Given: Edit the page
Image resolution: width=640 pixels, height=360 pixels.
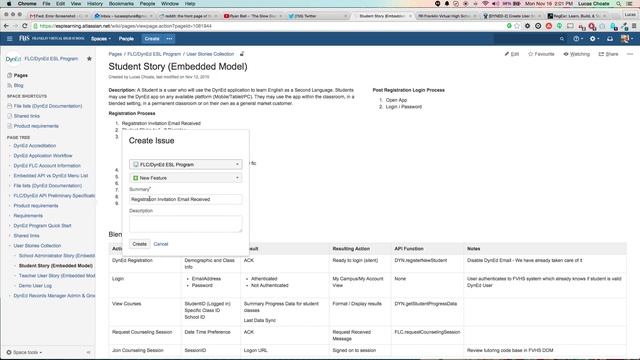Looking at the screenshot, I should (512, 54).
